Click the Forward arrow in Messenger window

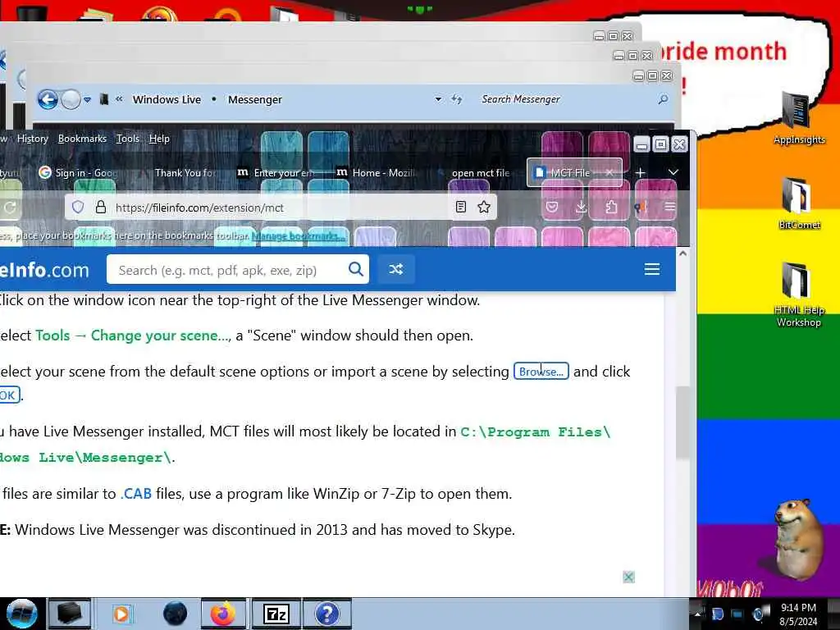[x=71, y=99]
